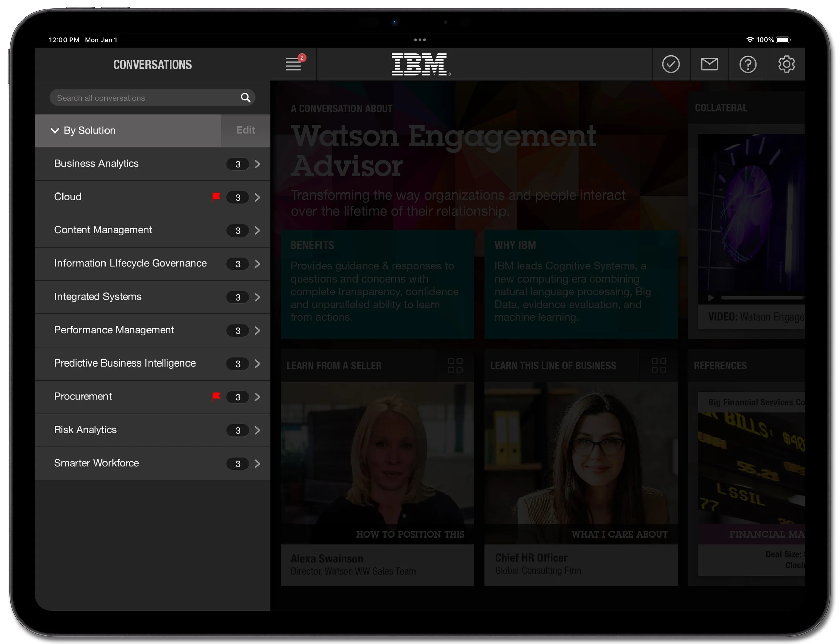Viewport: 840px width, 644px height.
Task: Open grid view for Learn This Line Of Business
Action: [658, 365]
